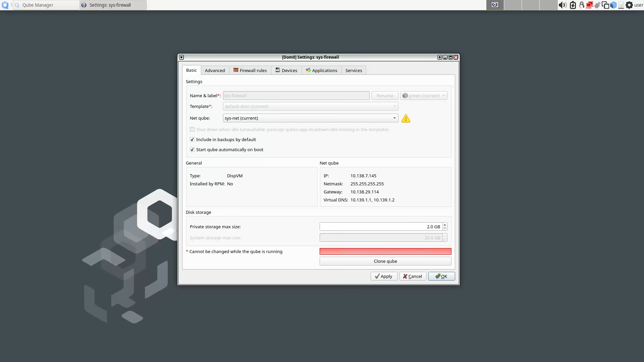This screenshot has height=362, width=644.
Task: Click the Netmask value 255.255.255.255
Action: click(x=367, y=184)
